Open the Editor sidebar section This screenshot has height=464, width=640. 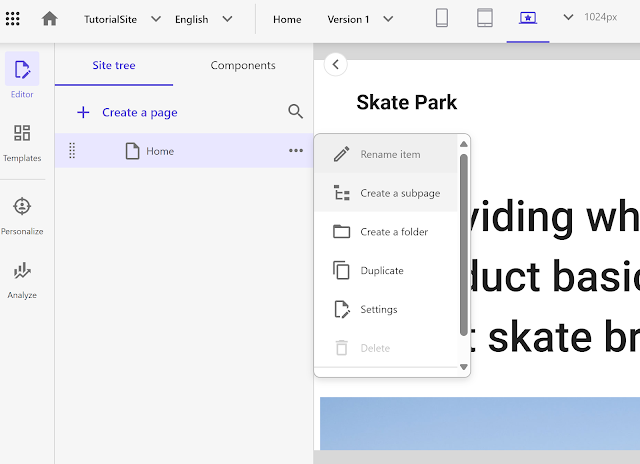tap(22, 76)
